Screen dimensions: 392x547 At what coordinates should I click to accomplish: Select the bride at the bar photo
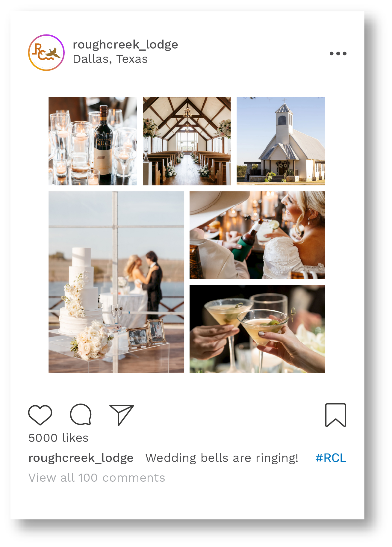tap(257, 235)
